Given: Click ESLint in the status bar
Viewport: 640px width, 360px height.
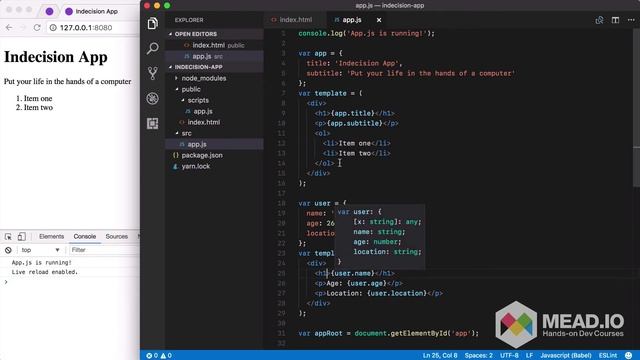Looking at the screenshot, I should point(608,356).
